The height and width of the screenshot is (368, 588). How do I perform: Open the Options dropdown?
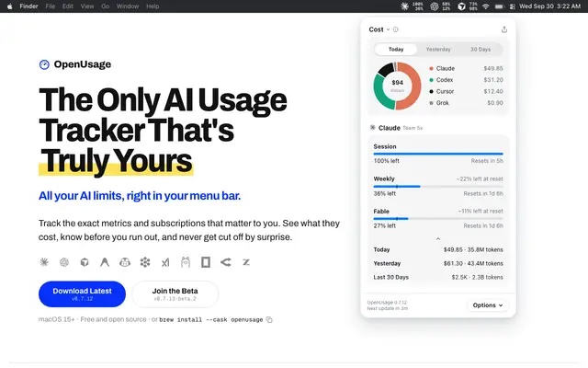[x=488, y=305]
